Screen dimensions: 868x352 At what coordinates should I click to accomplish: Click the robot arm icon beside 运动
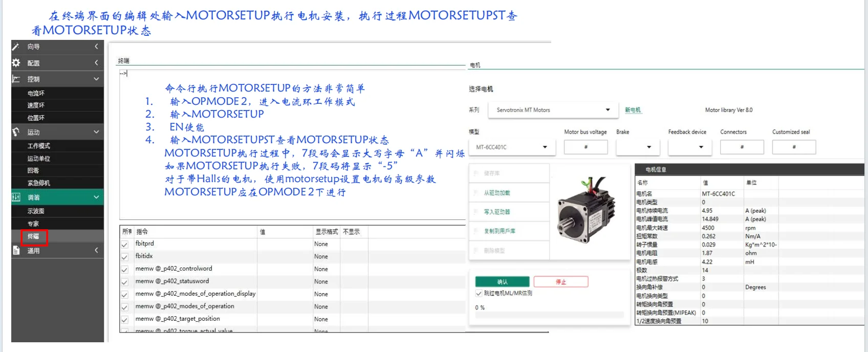coord(16,131)
